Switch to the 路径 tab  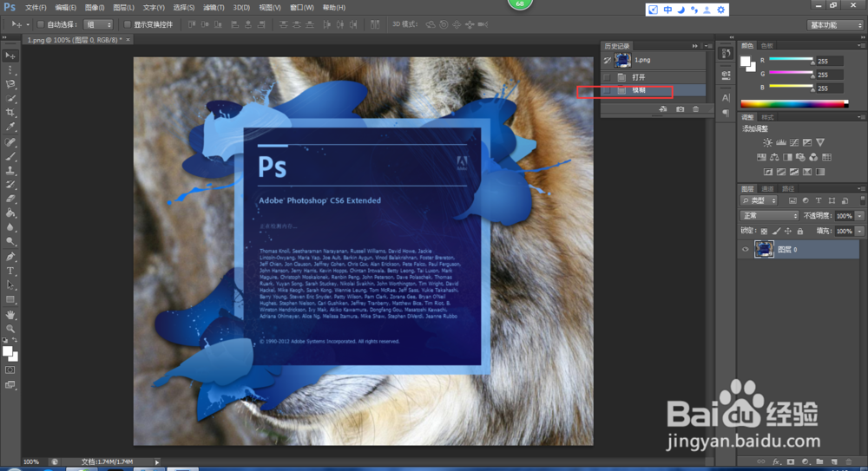tap(788, 189)
